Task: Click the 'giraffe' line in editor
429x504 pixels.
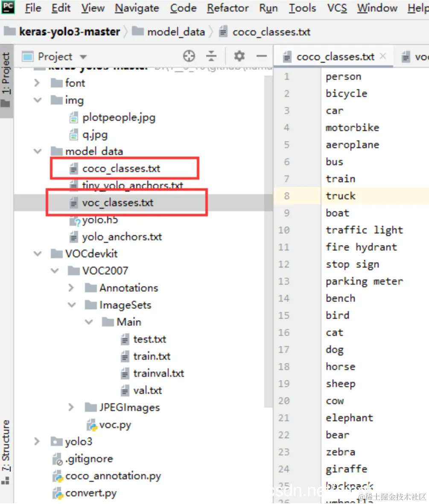Action: 346,469
